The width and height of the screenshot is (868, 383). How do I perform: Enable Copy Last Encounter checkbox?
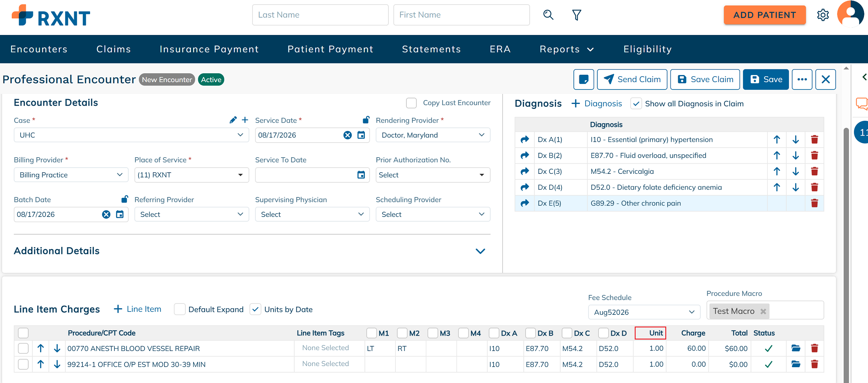tap(411, 103)
